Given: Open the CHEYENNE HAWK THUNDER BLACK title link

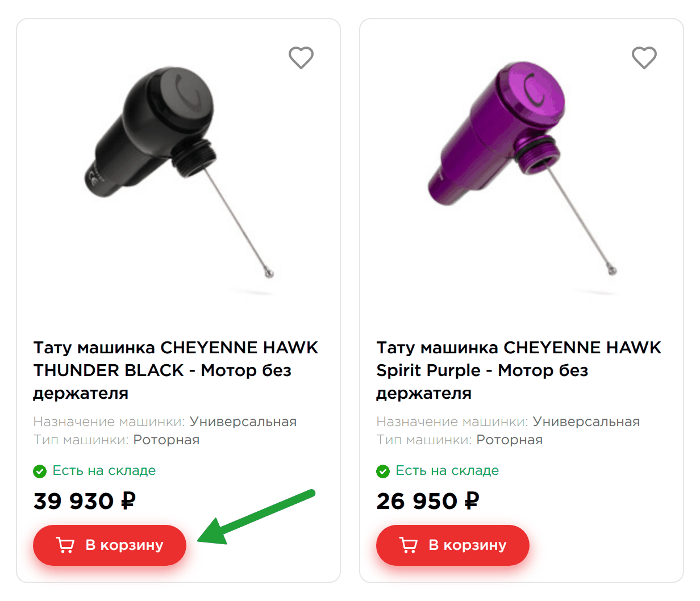Looking at the screenshot, I should [x=176, y=370].
